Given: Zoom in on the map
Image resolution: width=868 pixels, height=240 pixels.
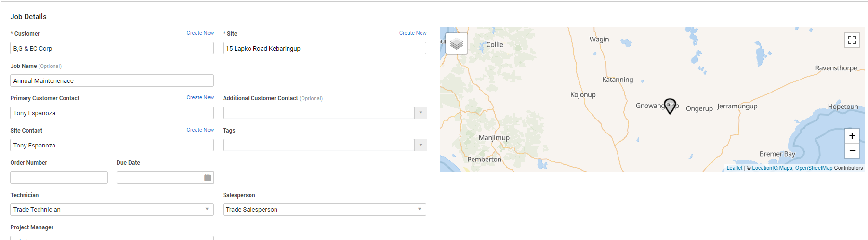Looking at the screenshot, I should tap(852, 136).
